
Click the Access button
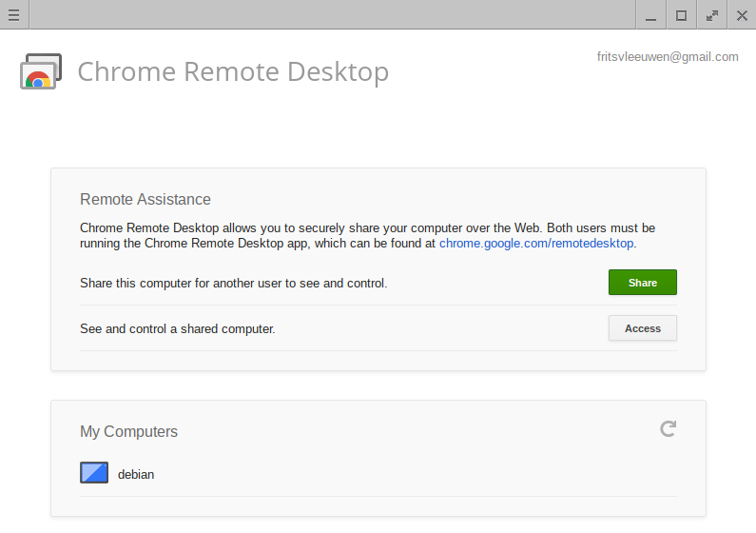(x=643, y=328)
